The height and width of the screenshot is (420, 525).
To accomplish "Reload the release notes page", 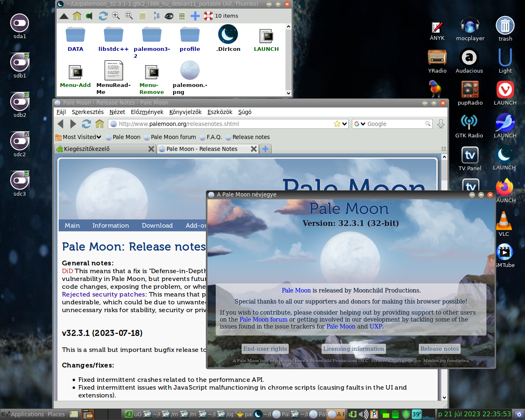I will click(86, 124).
